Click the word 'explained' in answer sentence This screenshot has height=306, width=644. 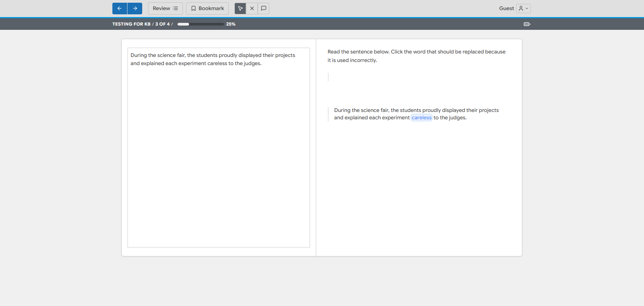point(356,118)
